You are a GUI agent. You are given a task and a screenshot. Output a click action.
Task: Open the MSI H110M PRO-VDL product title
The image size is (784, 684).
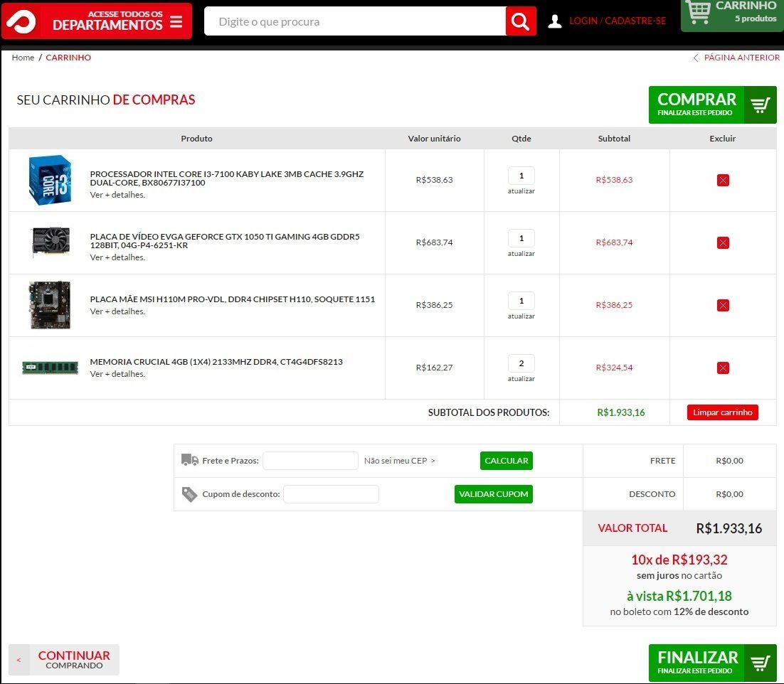[233, 299]
